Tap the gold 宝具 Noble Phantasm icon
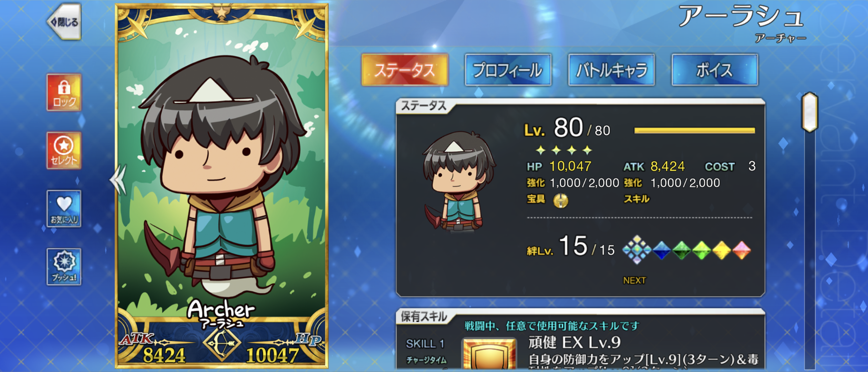This screenshot has width=868, height=372. [560, 200]
